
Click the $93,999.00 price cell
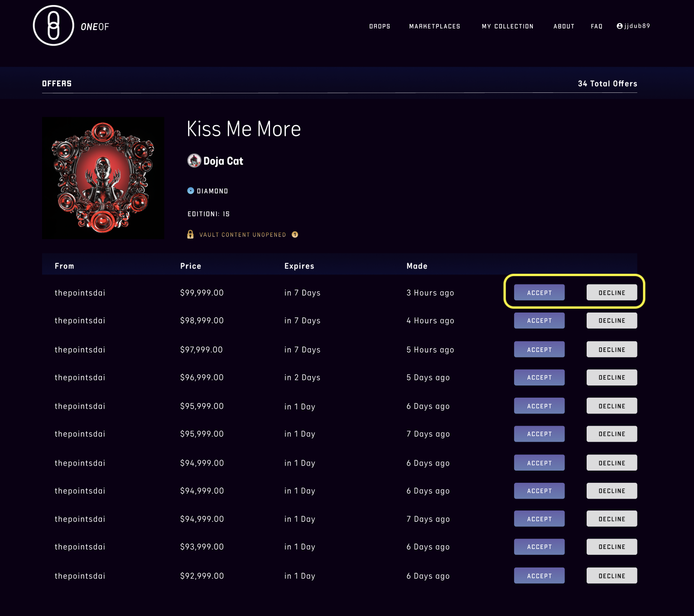(x=202, y=547)
